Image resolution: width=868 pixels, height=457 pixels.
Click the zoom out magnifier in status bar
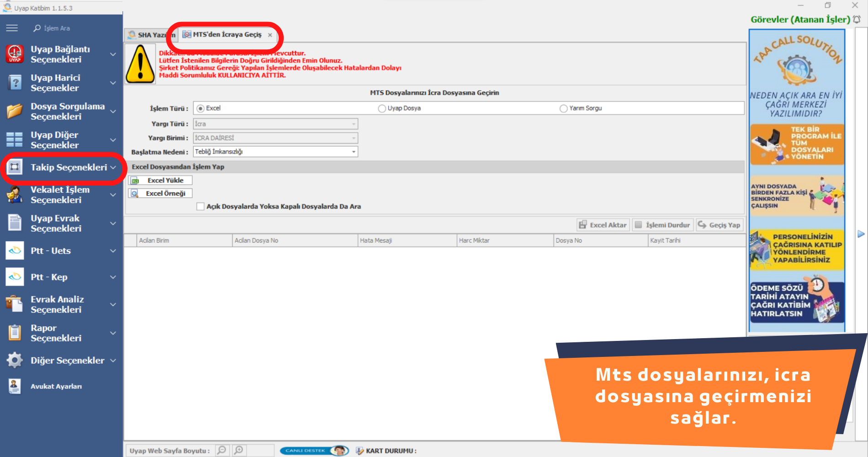click(222, 451)
